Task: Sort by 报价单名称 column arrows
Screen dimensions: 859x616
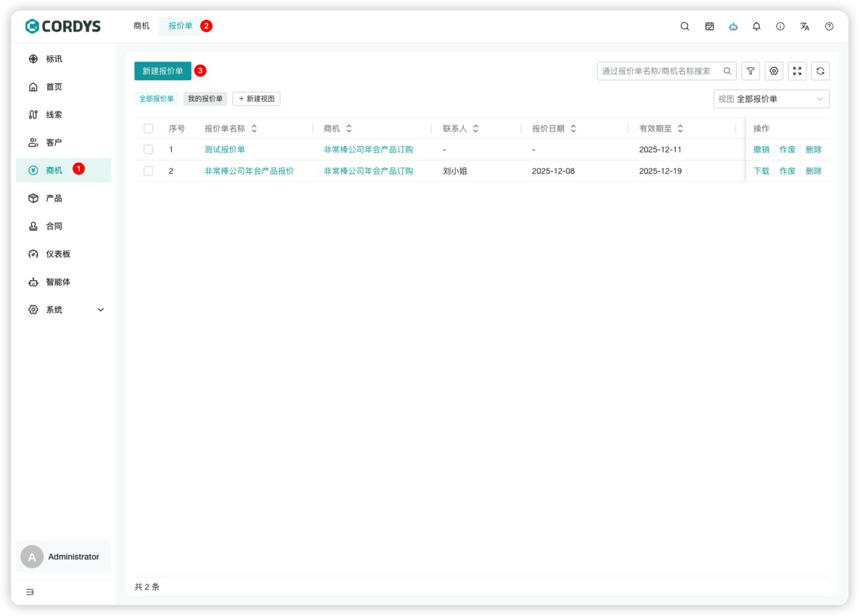Action: [x=254, y=128]
